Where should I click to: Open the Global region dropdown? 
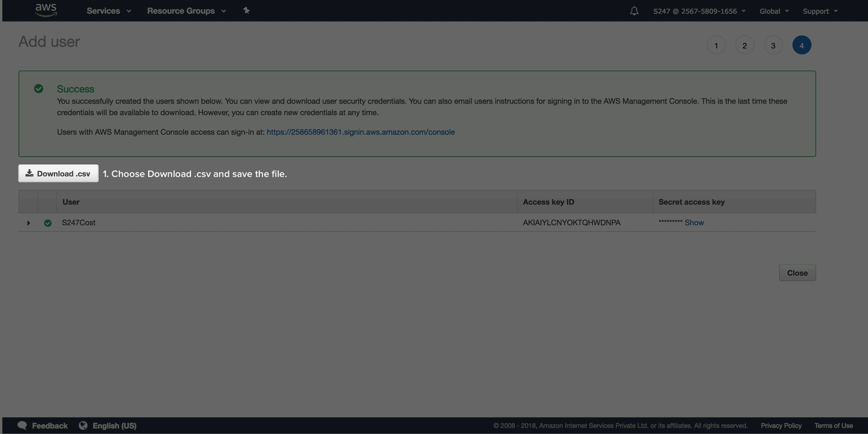[x=774, y=11]
